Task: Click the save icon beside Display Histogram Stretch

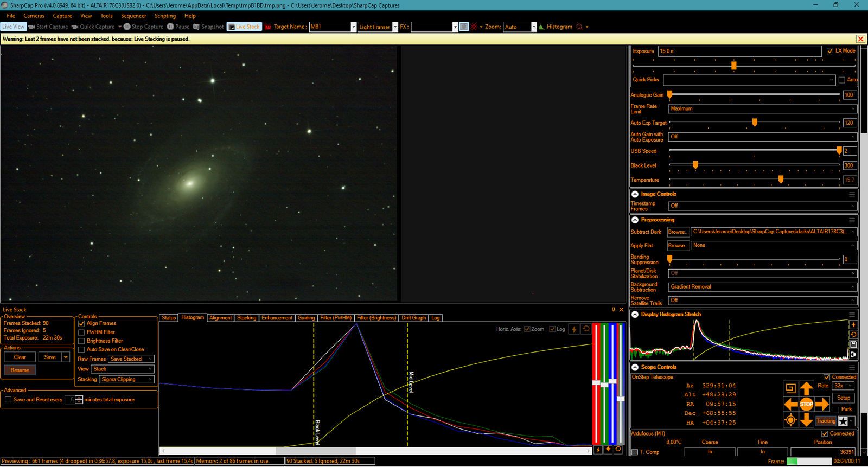Action: 853,344
